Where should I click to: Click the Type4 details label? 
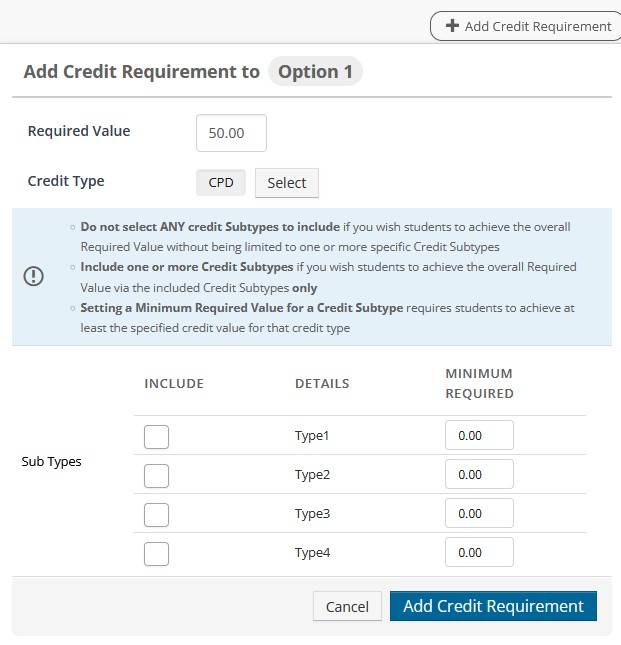(x=312, y=553)
